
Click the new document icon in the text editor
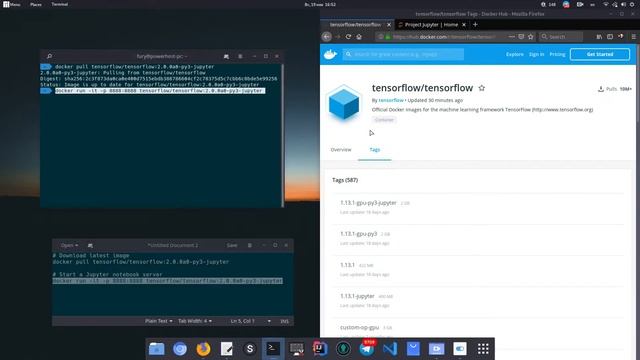pyautogui.click(x=90, y=245)
